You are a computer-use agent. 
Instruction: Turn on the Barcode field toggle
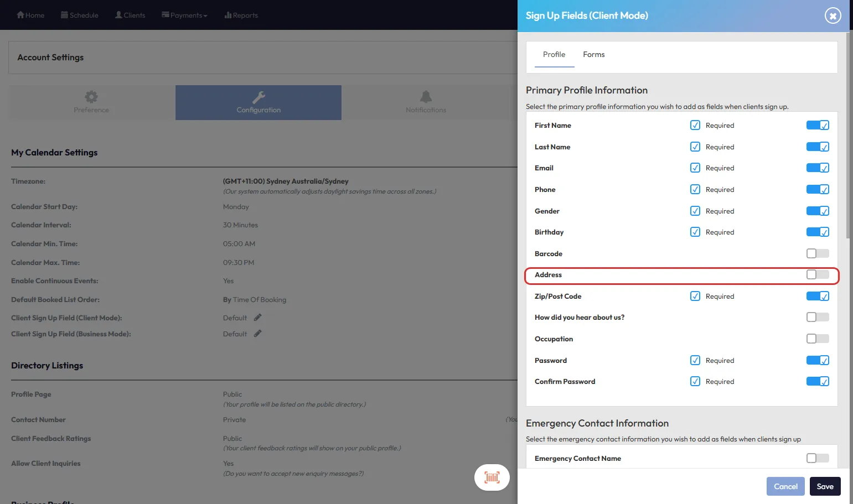coord(818,253)
